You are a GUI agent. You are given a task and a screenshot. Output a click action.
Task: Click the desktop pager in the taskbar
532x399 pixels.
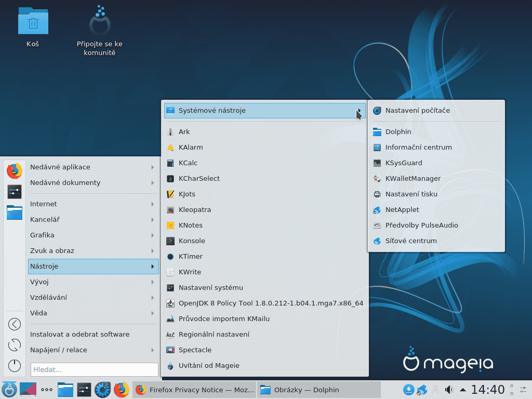pos(29,390)
